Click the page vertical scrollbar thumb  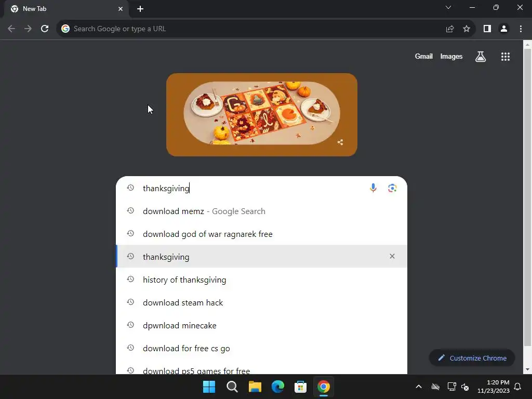click(528, 197)
